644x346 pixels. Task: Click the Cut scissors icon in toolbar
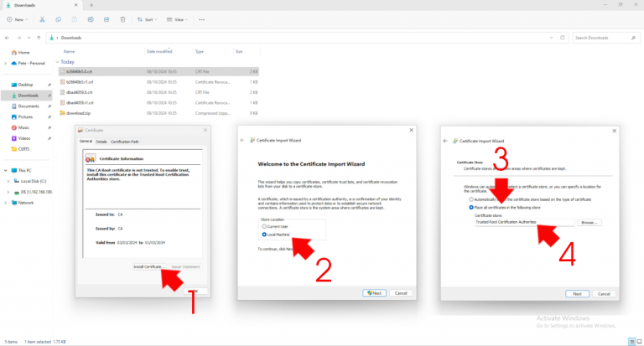[x=42, y=18]
